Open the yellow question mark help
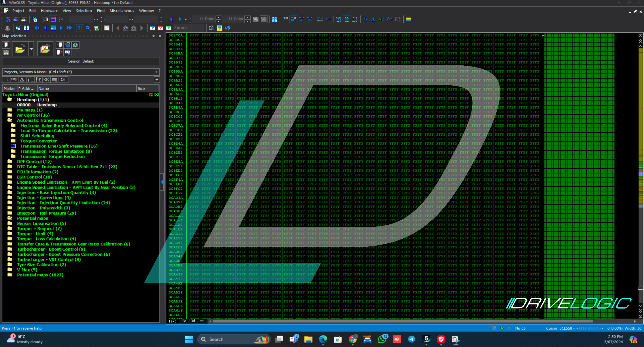The height and width of the screenshot is (347, 644). click(219, 28)
